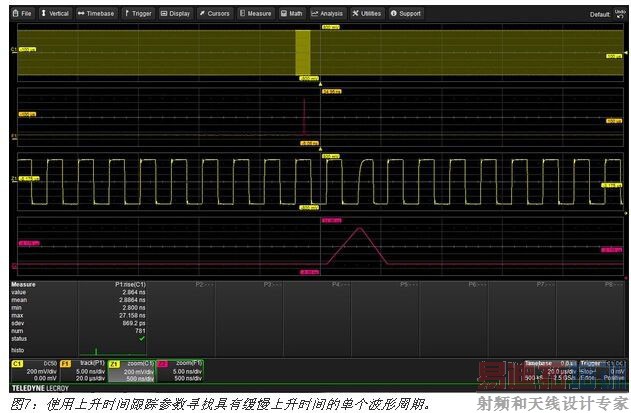Open the Timebase descriptor box
The image size is (631, 413).
point(550,371)
